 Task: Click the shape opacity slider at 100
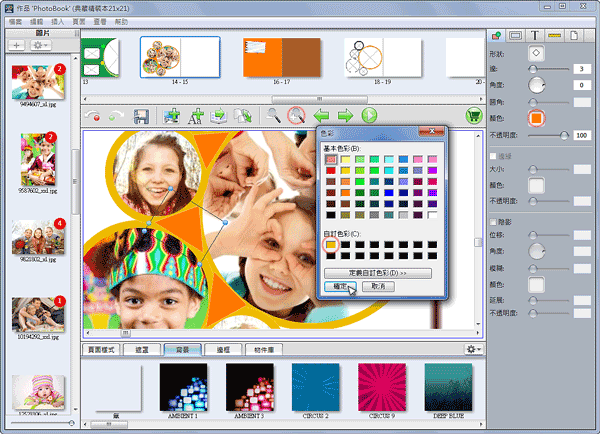click(549, 135)
